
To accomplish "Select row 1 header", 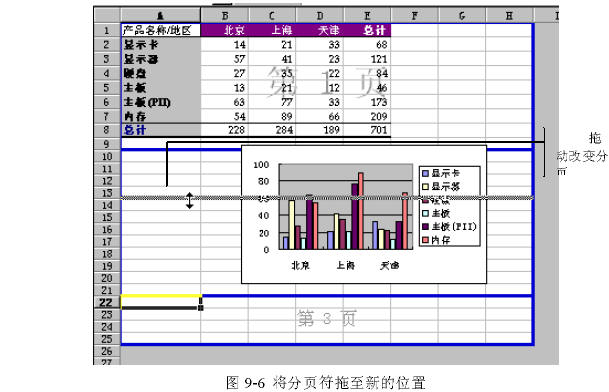I will click(x=107, y=30).
